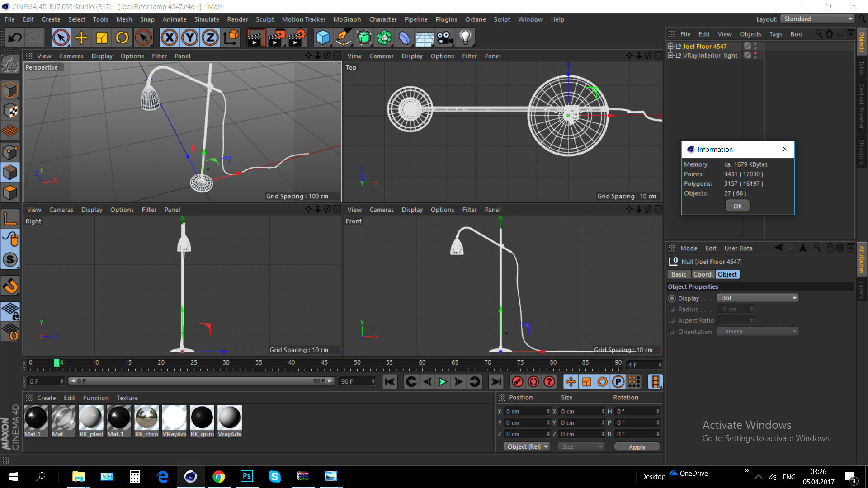Open the Display dropdown showing Dot
This screenshot has width=868, height=488.
(x=758, y=298)
